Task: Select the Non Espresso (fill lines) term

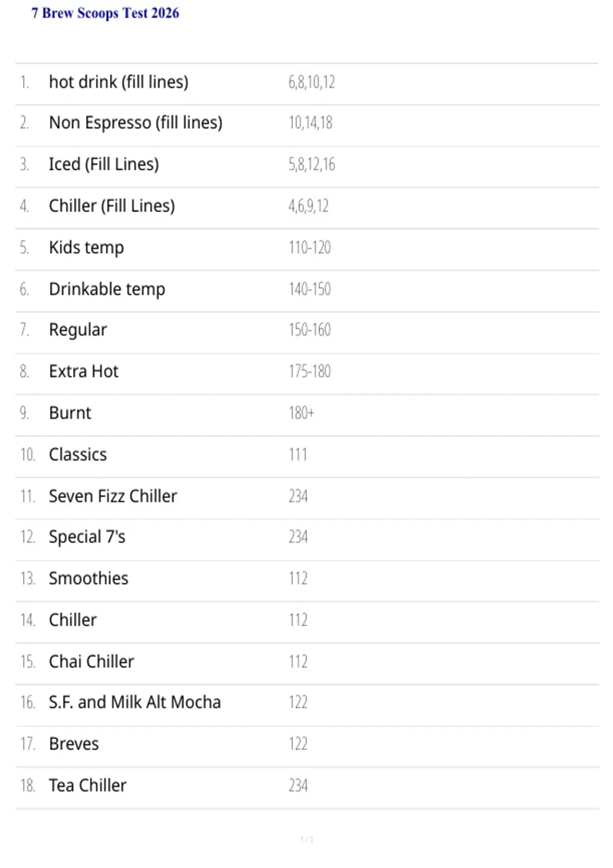Action: [135, 123]
